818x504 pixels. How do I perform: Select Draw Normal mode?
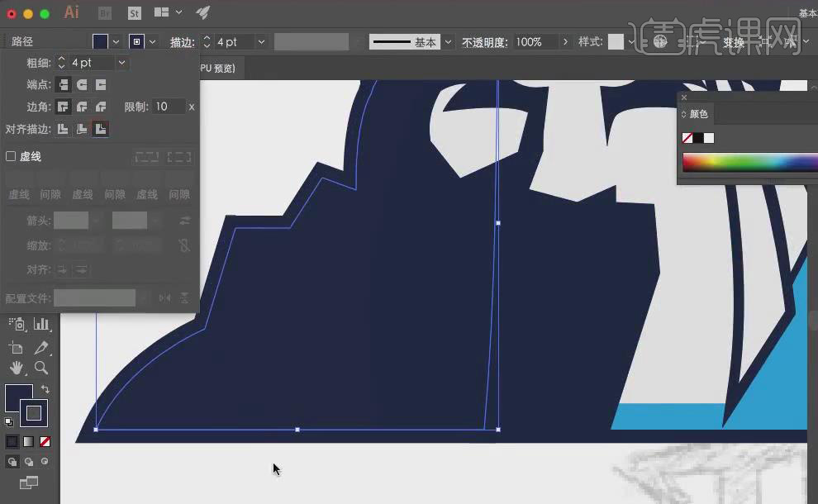(x=12, y=461)
